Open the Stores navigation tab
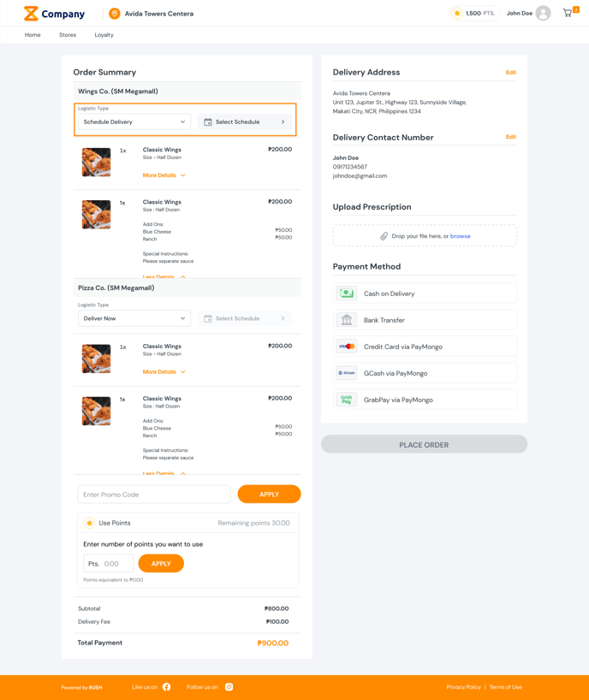The image size is (589, 700). (x=68, y=34)
